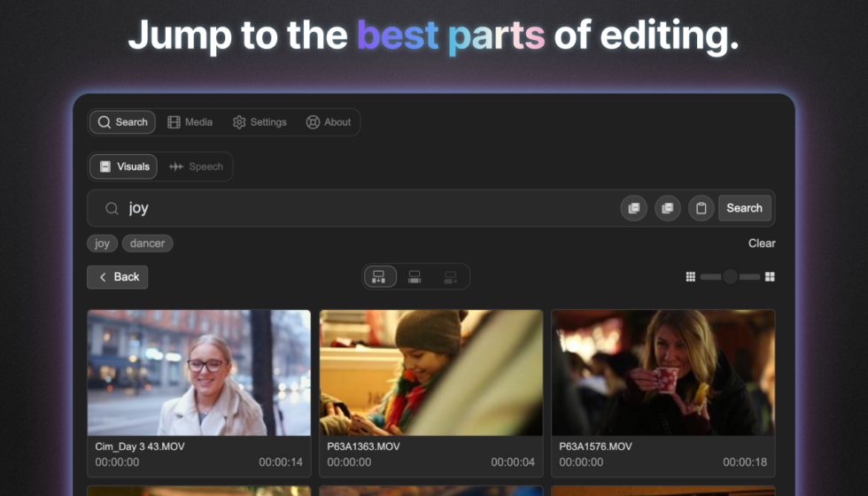This screenshot has width=868, height=496.
Task: Click the dancer search tag
Action: 147,244
